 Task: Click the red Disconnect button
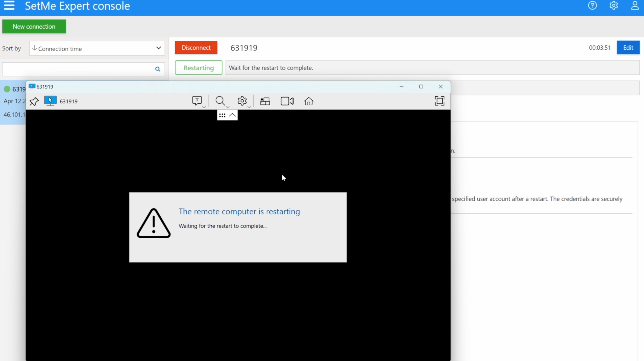[x=196, y=47]
